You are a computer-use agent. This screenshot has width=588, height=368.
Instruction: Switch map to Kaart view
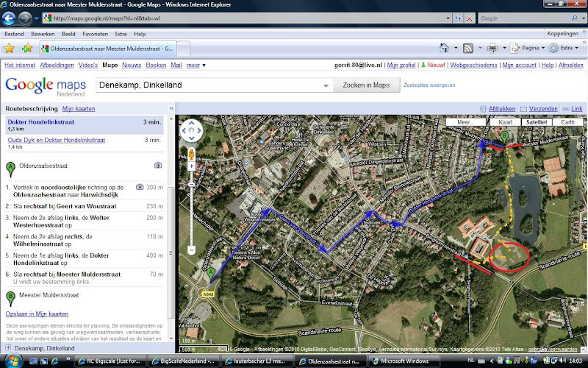pyautogui.click(x=505, y=122)
